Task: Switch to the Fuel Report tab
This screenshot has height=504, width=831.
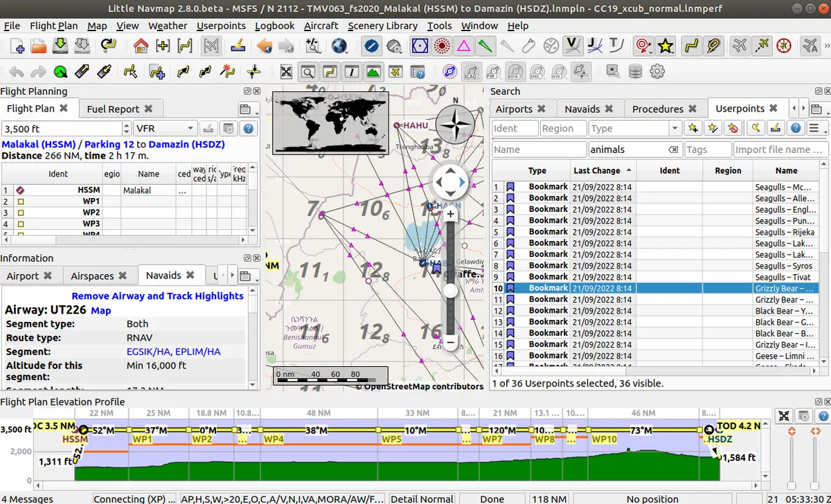Action: [113, 109]
